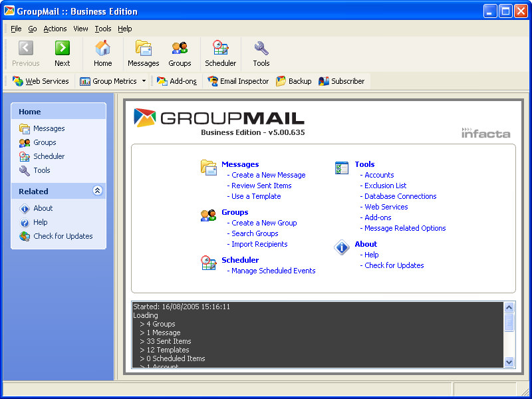Screen dimensions: 532x399
Task: Follow the About heading link
Action: pos(366,244)
